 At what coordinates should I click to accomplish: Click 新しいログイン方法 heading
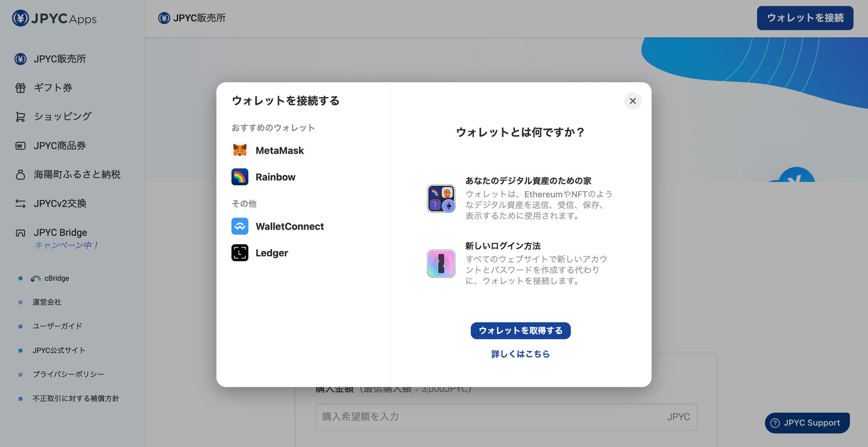click(x=503, y=246)
